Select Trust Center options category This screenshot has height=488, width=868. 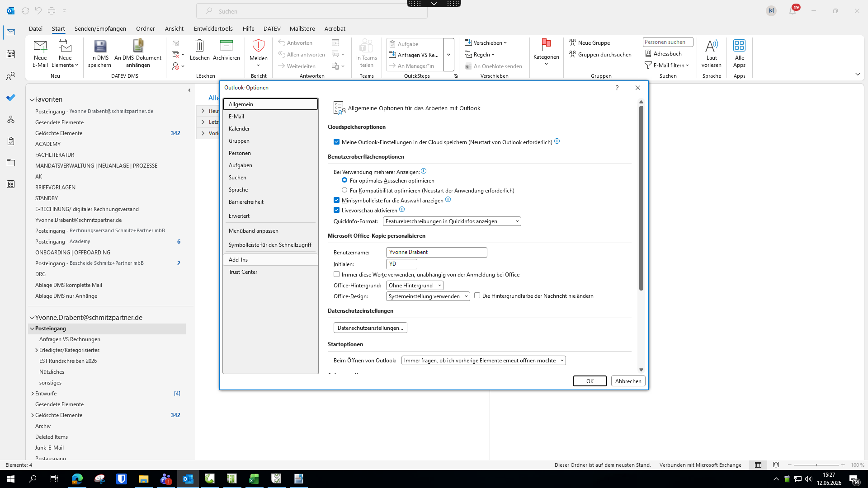270,272
